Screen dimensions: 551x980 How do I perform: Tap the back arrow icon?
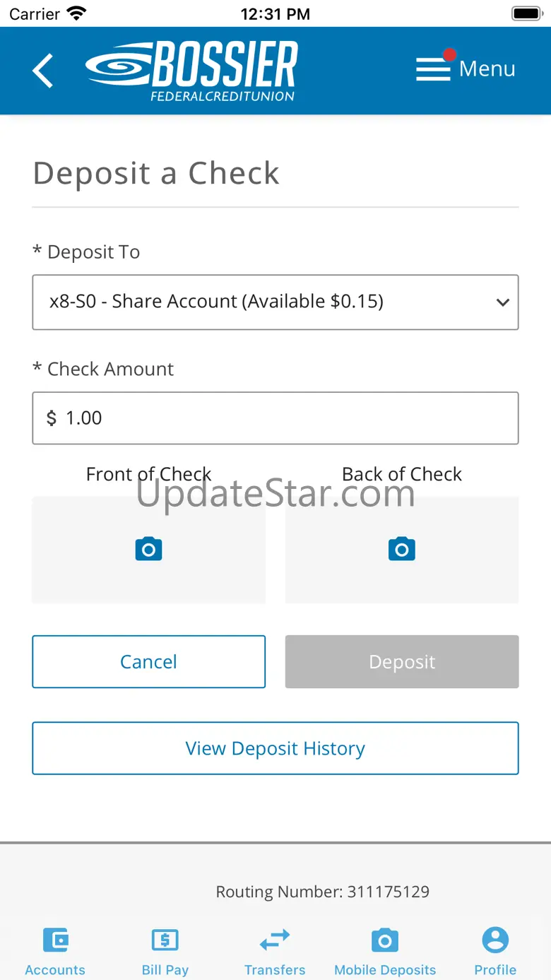pos(43,71)
